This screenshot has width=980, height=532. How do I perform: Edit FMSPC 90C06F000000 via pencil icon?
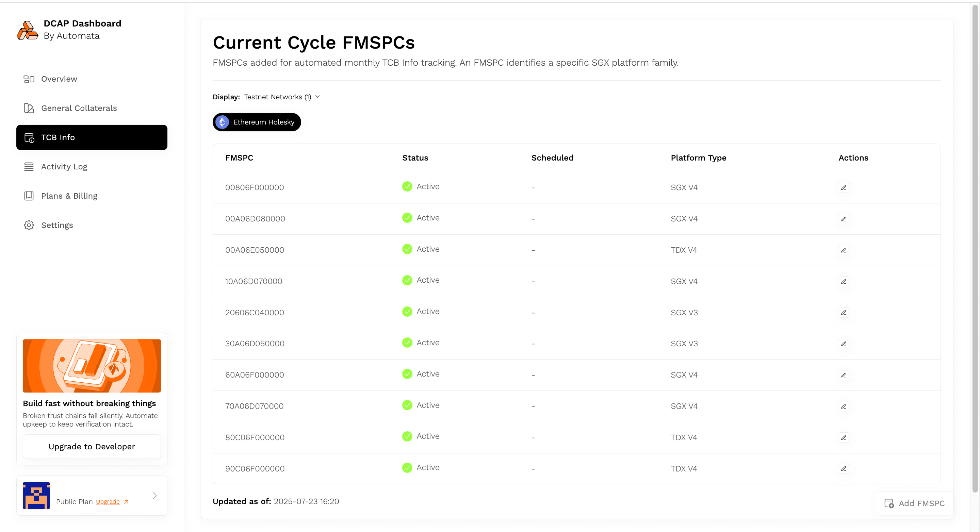(x=844, y=469)
